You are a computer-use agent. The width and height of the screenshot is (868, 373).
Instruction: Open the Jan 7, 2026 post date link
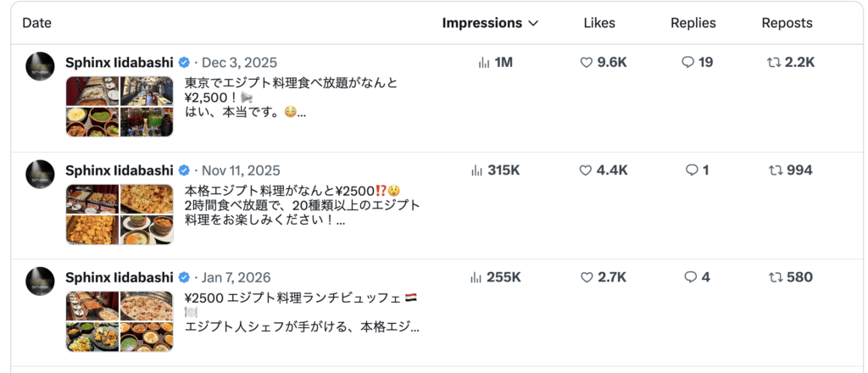pyautogui.click(x=239, y=277)
